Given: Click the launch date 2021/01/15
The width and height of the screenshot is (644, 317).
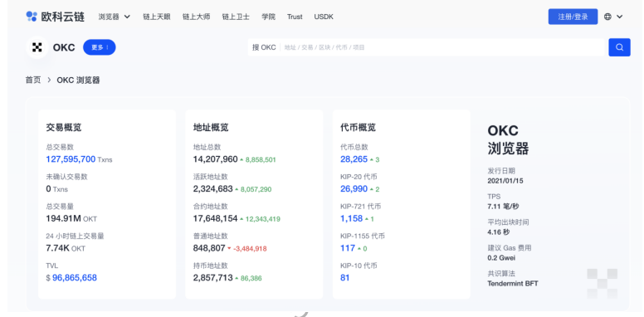Looking at the screenshot, I should [x=505, y=181].
